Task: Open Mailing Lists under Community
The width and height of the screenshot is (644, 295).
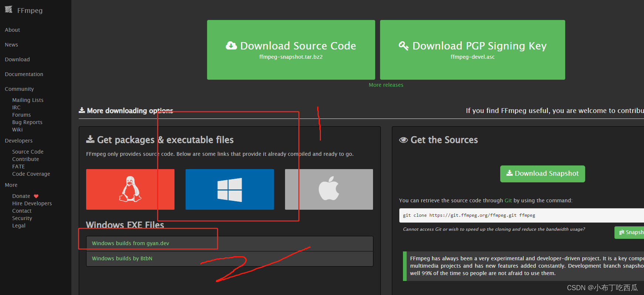Action: [x=28, y=100]
